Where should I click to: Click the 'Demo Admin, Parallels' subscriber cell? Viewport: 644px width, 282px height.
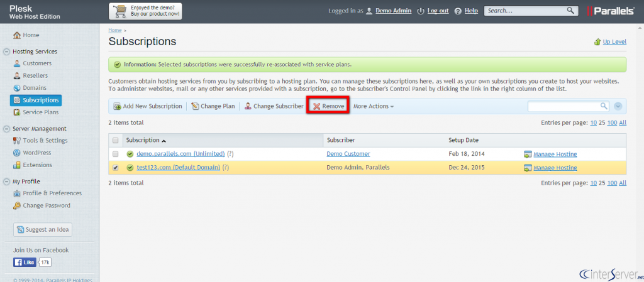coord(358,168)
